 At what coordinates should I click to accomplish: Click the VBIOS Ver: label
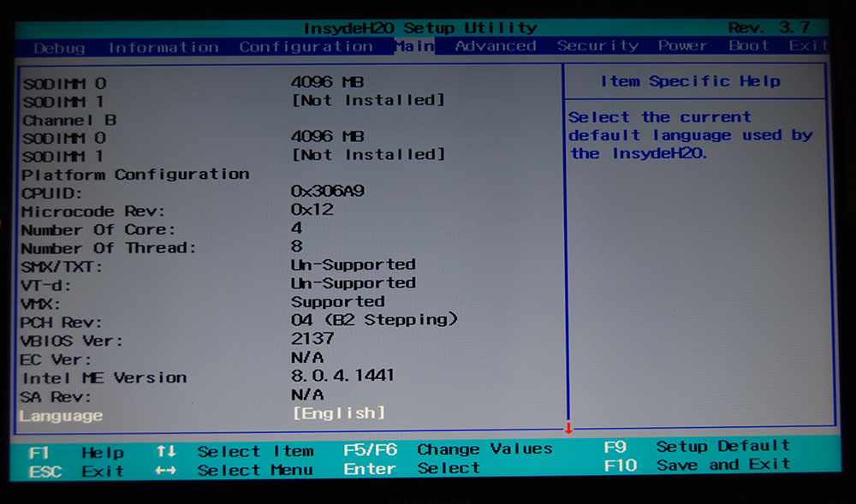(x=72, y=341)
